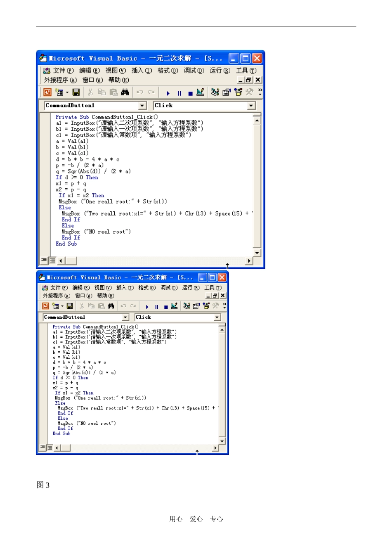Click the View PowerPoint icon in upper window toolbar
Viewport: 392px width, 554px height.
[x=47, y=92]
